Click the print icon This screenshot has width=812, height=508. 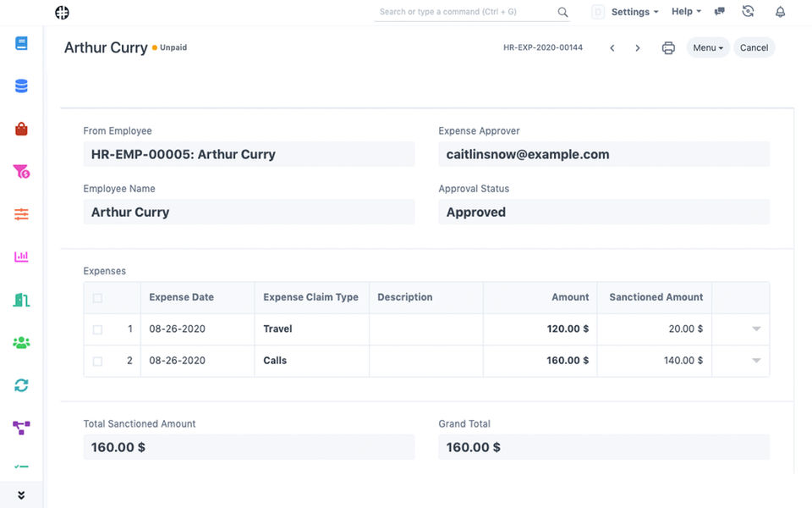(668, 48)
